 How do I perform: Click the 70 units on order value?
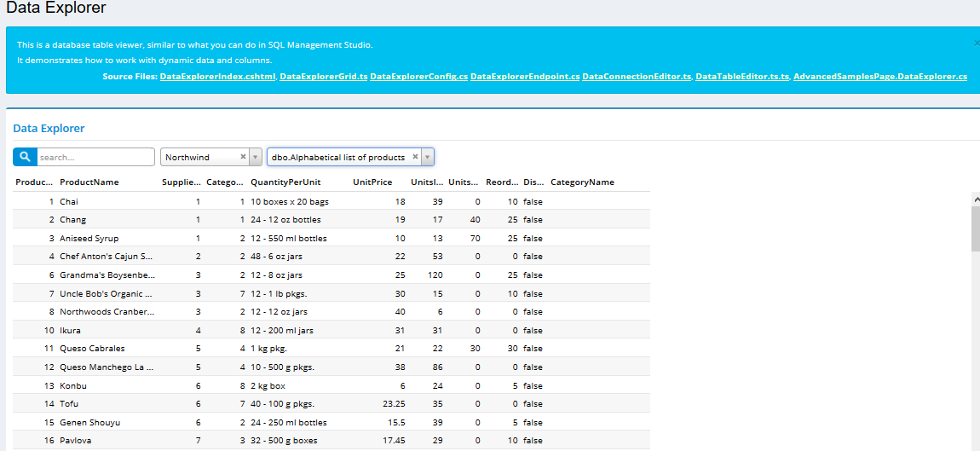(x=475, y=239)
